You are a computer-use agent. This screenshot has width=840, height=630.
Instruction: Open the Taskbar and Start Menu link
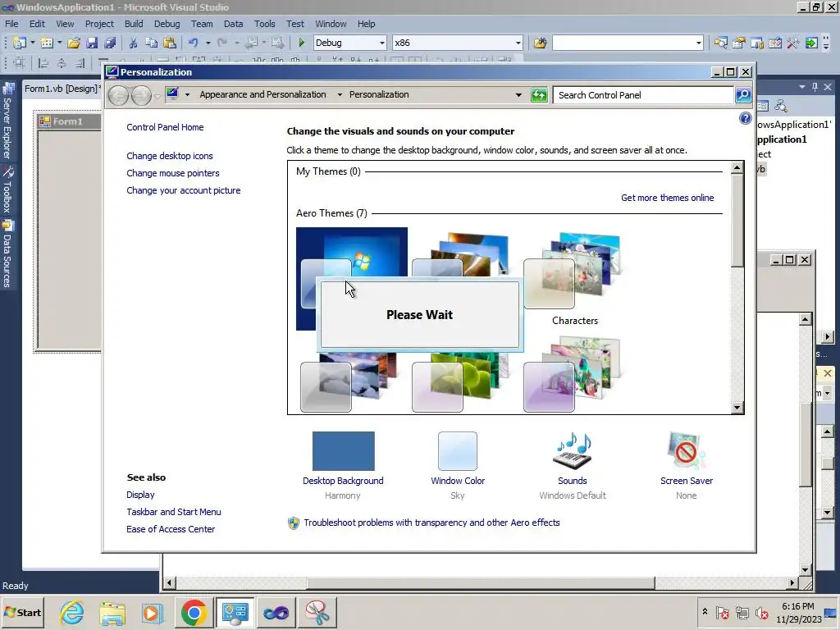point(174,512)
